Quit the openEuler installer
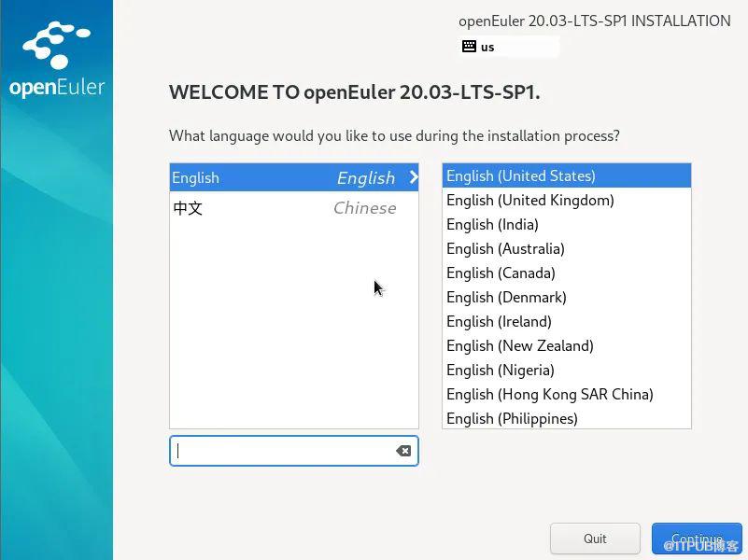 tap(595, 539)
